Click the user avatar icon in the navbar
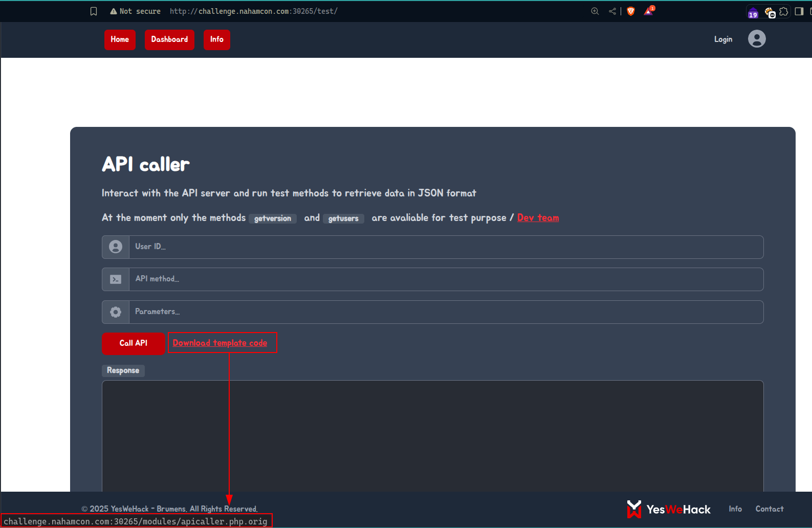812x528 pixels. [757, 39]
